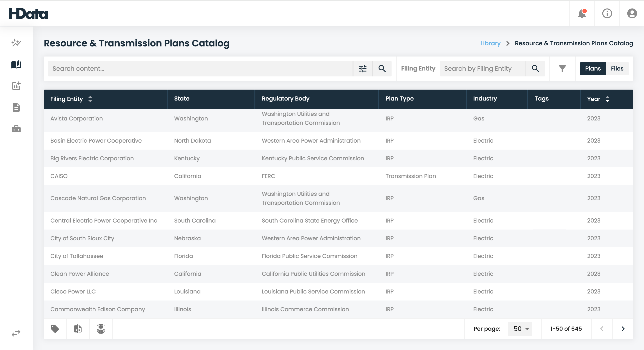Open the Filing Entity search dropdown
The image size is (644, 350).
pyautogui.click(x=482, y=69)
